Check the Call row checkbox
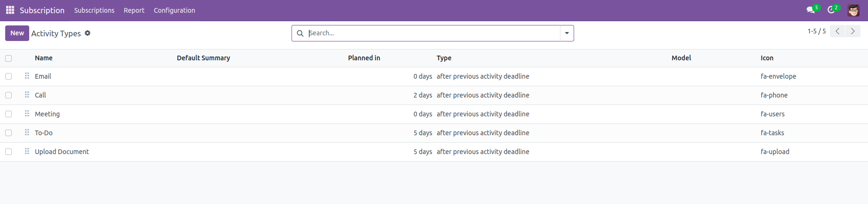The width and height of the screenshot is (868, 204). coord(8,95)
